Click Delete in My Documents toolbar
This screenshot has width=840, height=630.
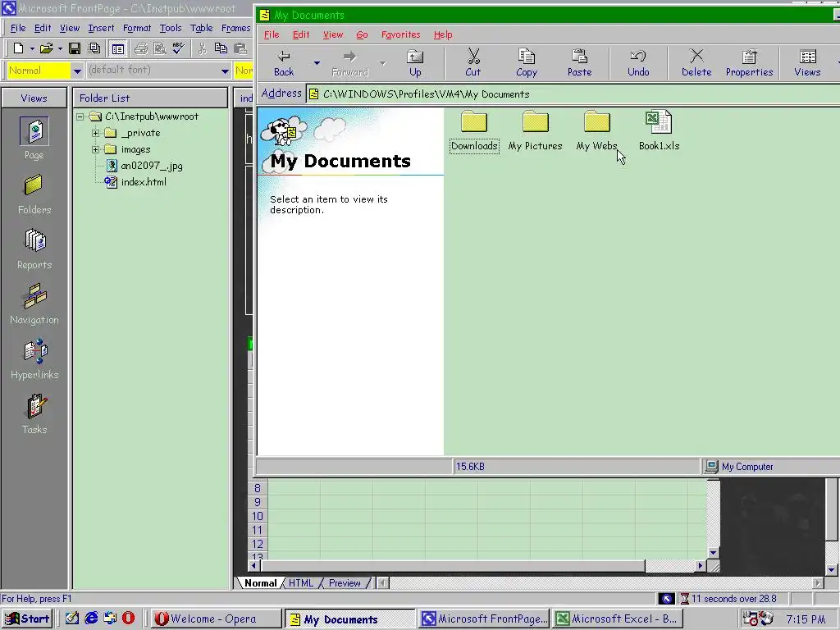(696, 63)
